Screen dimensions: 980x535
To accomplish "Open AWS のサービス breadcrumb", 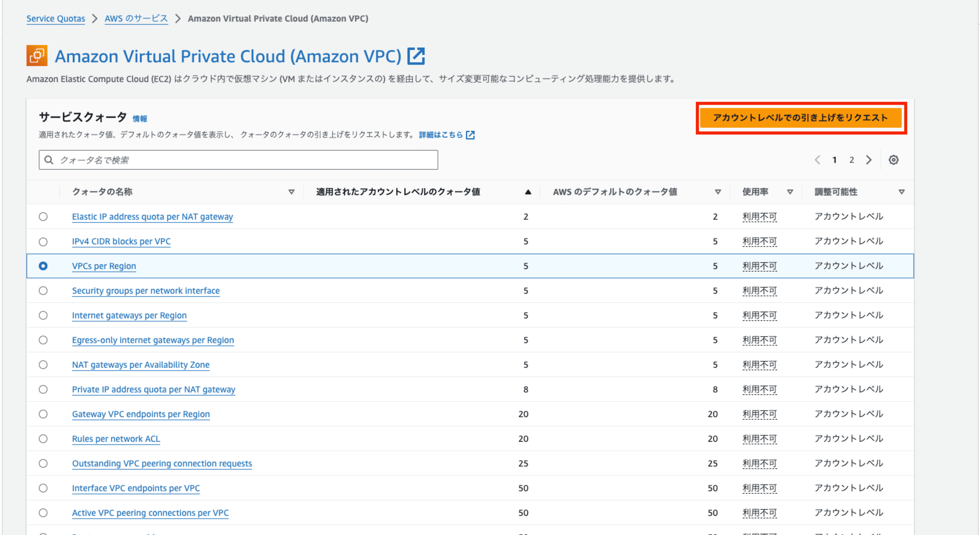I will tap(136, 19).
